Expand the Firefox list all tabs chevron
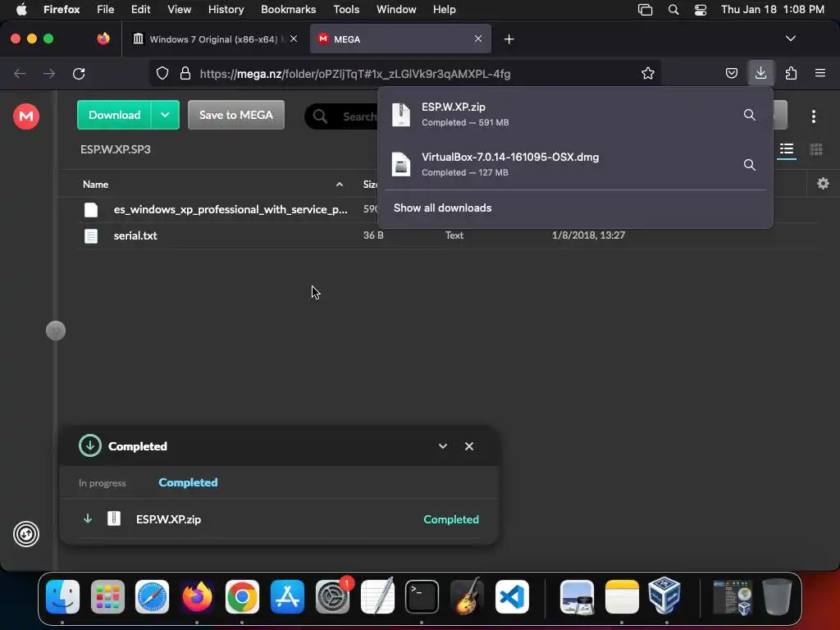840x630 pixels. (790, 39)
